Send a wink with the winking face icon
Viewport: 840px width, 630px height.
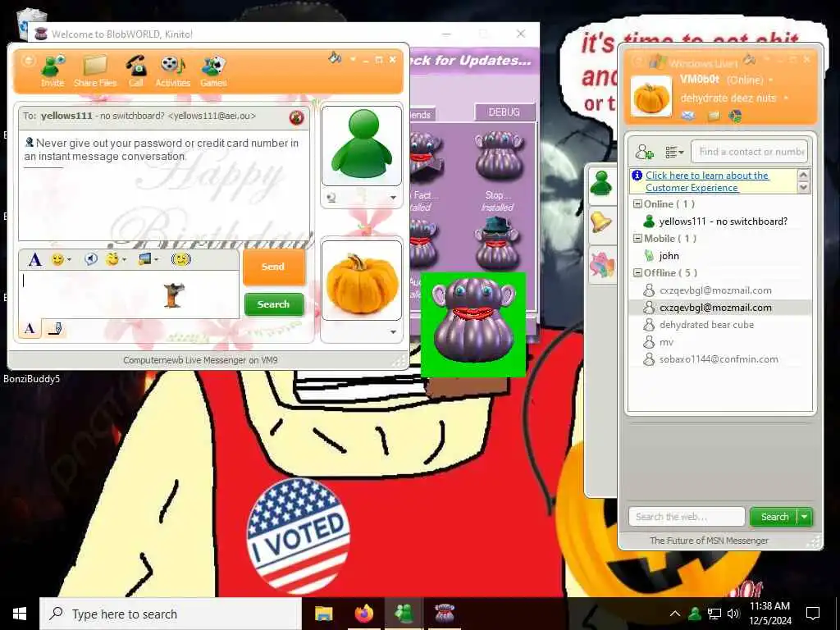[112, 259]
